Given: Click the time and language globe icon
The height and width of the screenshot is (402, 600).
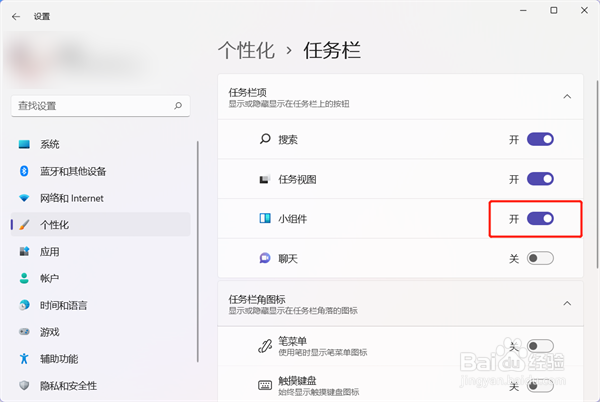Looking at the screenshot, I should click(x=24, y=305).
